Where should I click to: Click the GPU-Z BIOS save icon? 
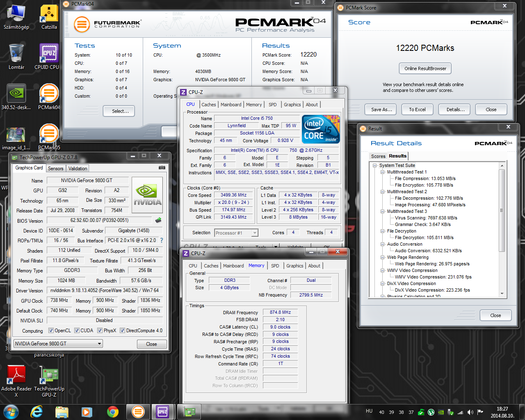point(158,220)
